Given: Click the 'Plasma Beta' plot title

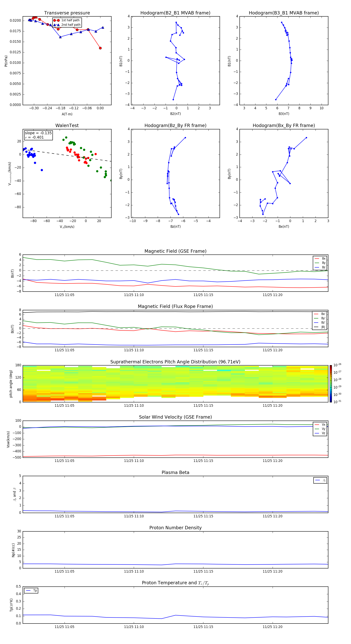Looking at the screenshot, I should [x=175, y=472].
